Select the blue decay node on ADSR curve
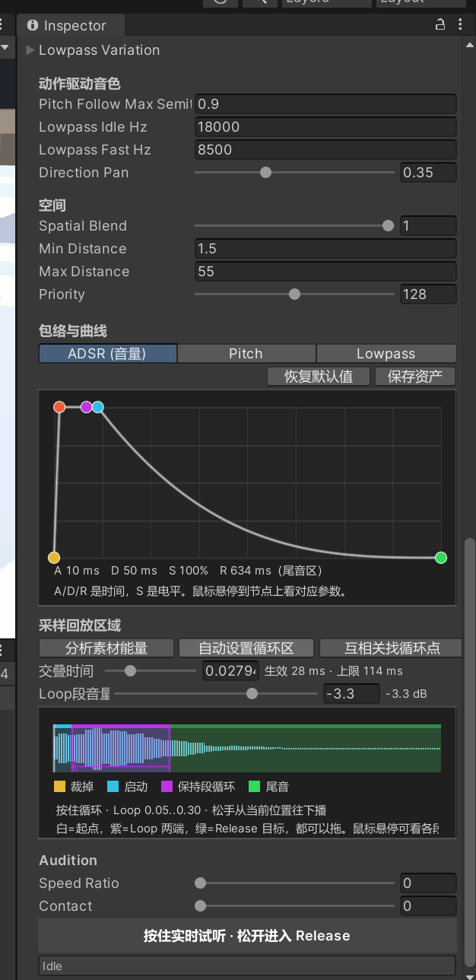 click(98, 407)
